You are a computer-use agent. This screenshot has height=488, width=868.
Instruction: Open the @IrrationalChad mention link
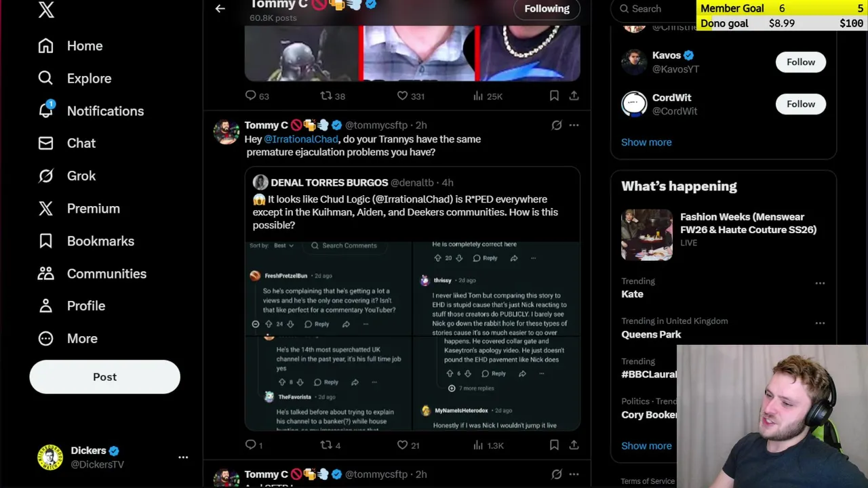[x=300, y=139]
